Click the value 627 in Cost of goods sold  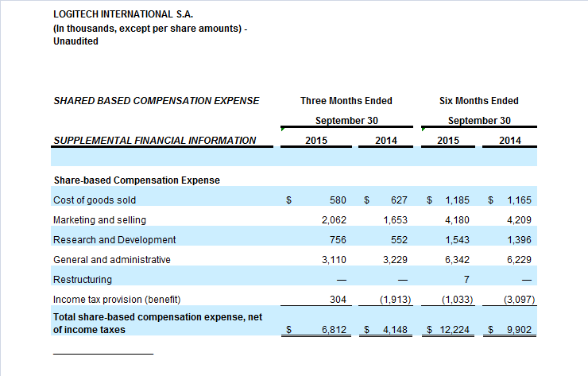399,200
